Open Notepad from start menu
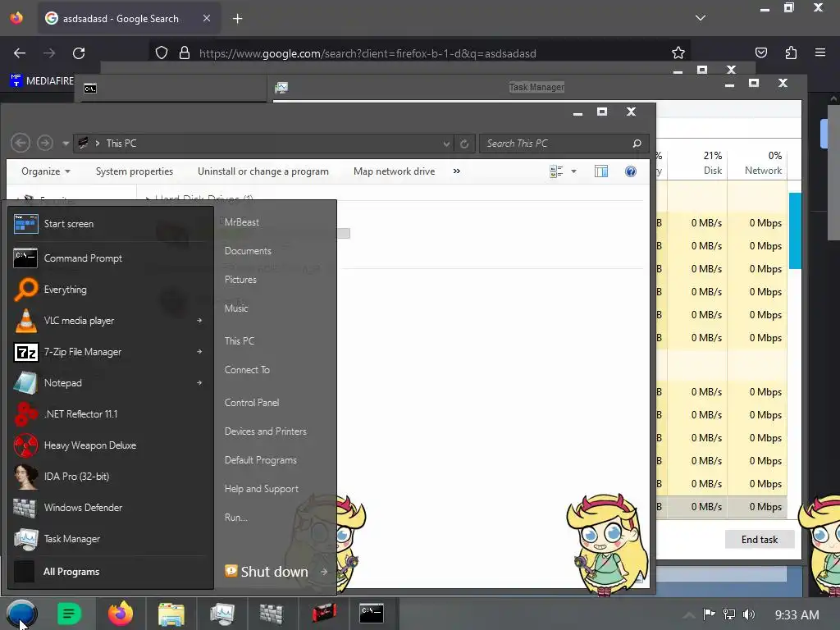 [x=102, y=382]
